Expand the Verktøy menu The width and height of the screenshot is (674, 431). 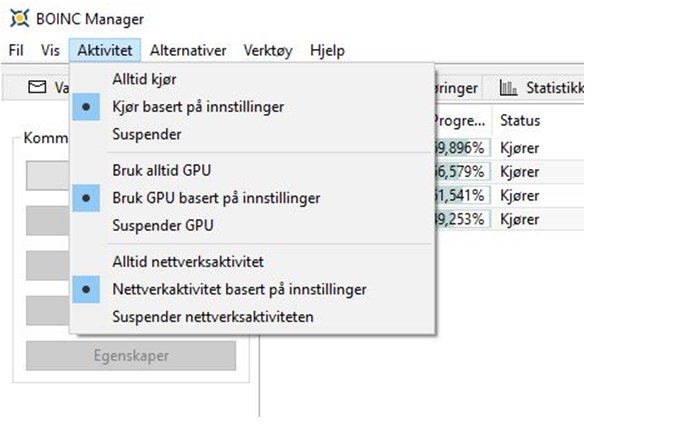click(267, 50)
